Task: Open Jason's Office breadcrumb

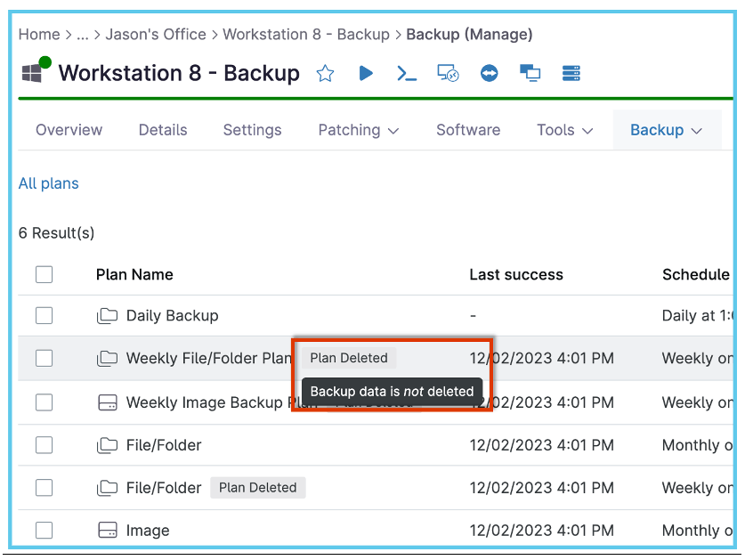Action: (156, 34)
